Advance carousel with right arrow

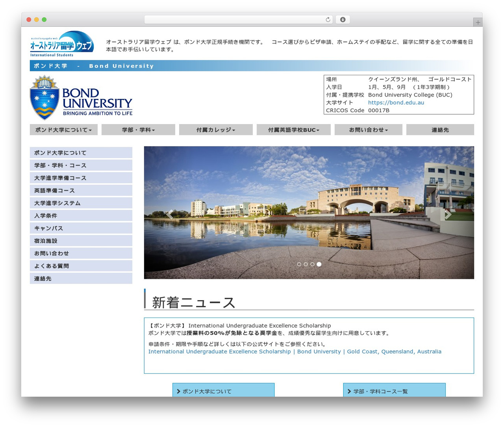[x=448, y=214]
